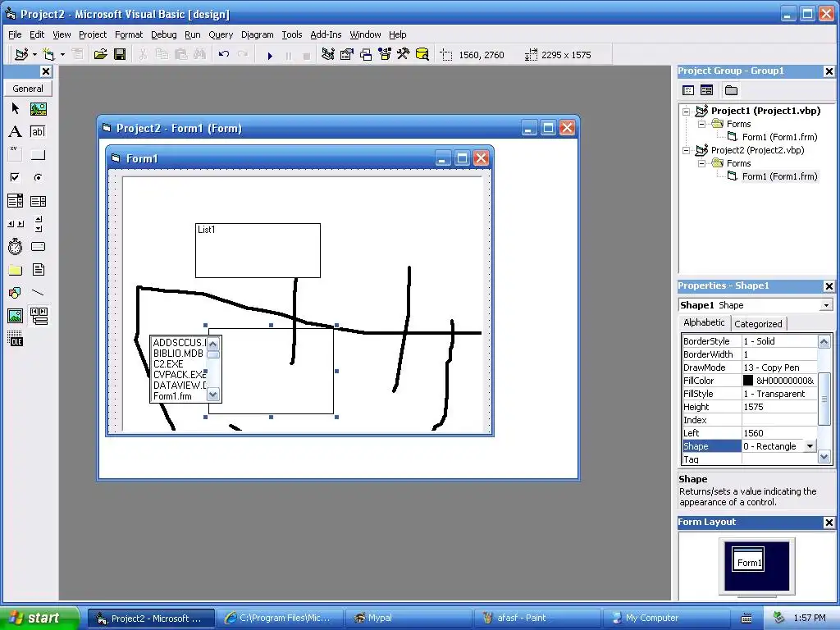Select the Image tool in the toolbox
This screenshot has width=840, height=630.
(15, 316)
